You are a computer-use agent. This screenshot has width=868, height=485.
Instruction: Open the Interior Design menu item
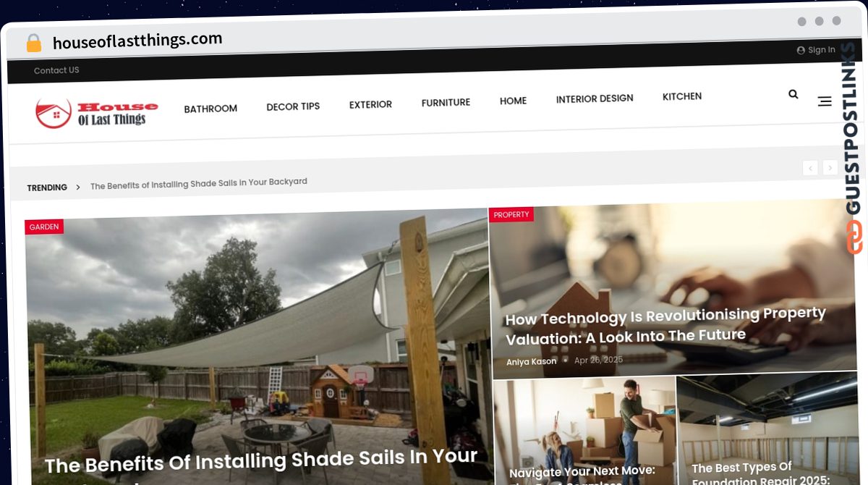pos(595,98)
